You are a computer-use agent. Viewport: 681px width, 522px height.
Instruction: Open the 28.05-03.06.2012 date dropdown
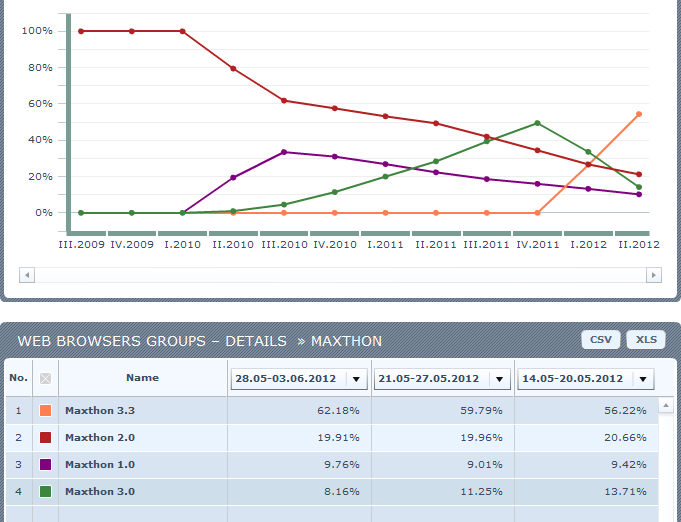tap(355, 379)
